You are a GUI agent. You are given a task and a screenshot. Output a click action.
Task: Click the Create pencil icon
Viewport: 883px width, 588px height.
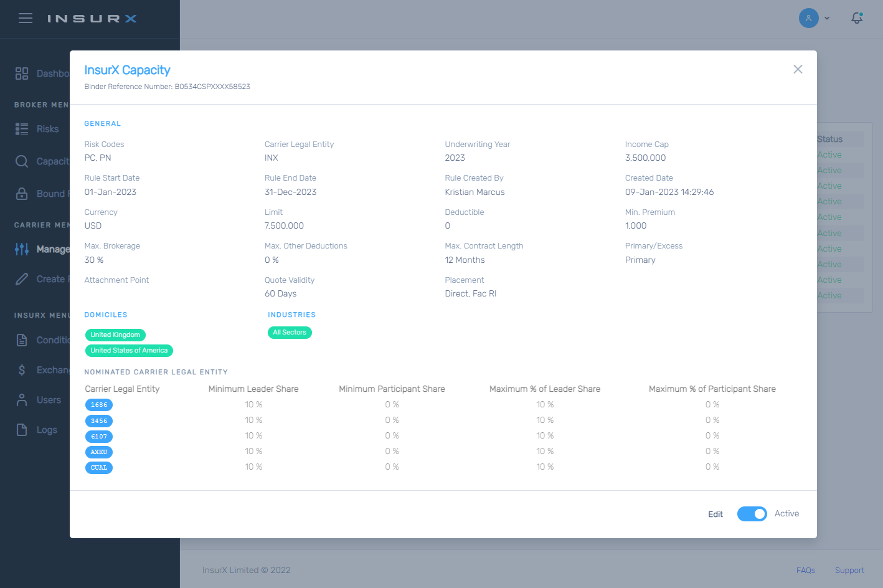[22, 279]
